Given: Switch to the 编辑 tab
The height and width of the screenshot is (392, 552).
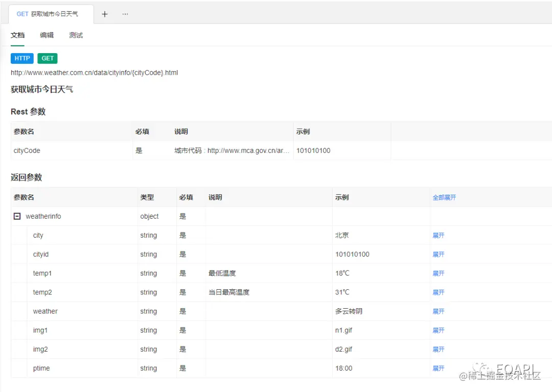Looking at the screenshot, I should pos(47,35).
